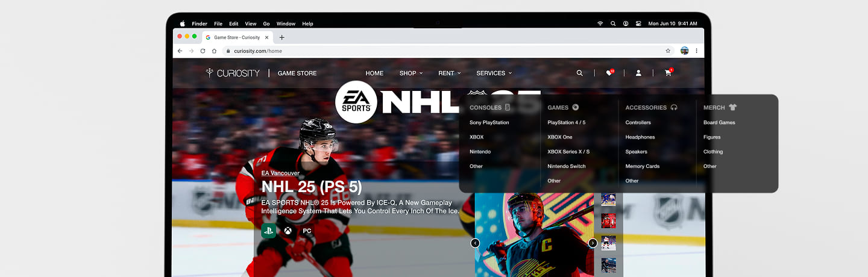Open the File menu
Viewport: 868px width, 277px height.
tap(218, 23)
